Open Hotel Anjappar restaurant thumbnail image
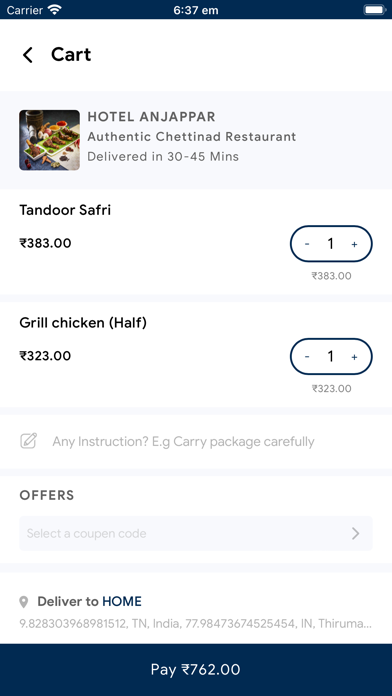Viewport: 392px width, 696px height. point(49,140)
